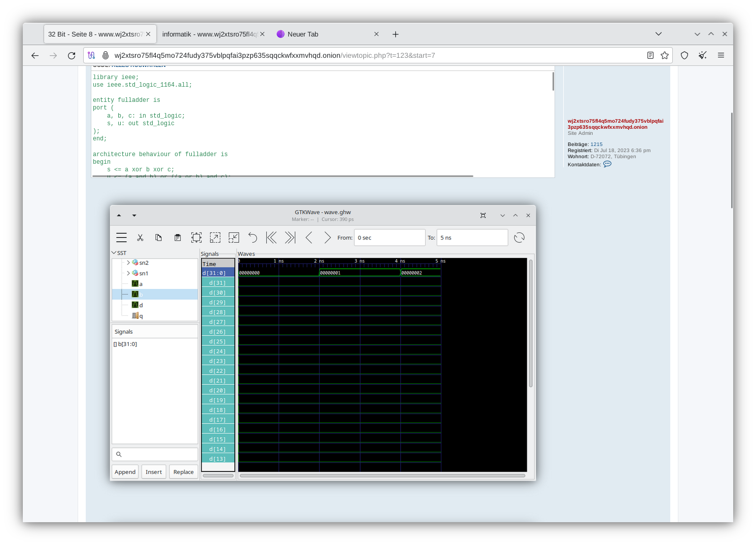The image size is (756, 545).
Task: Collapse the SST panel section
Action: [114, 252]
